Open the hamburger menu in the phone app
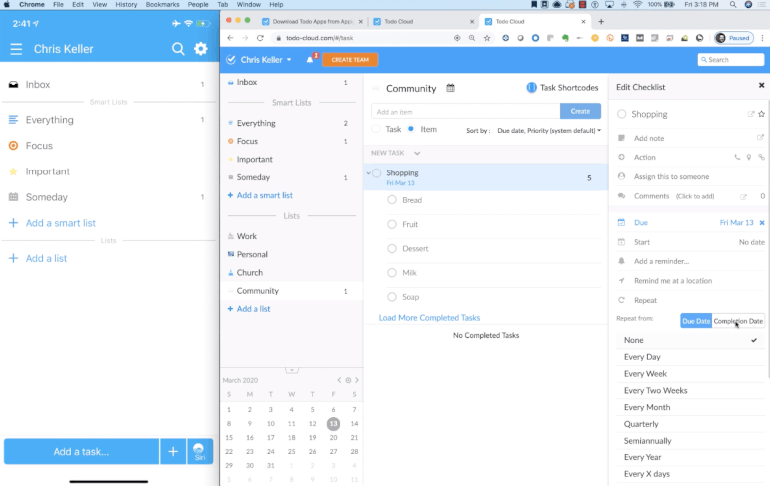Screen dimensions: 770x486 (16, 49)
